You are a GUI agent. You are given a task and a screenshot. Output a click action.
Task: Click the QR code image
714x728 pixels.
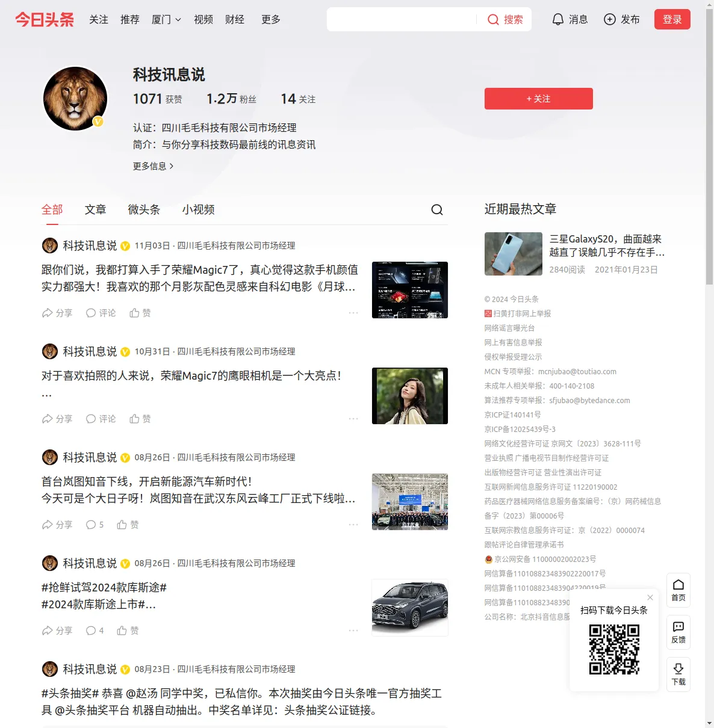[614, 649]
